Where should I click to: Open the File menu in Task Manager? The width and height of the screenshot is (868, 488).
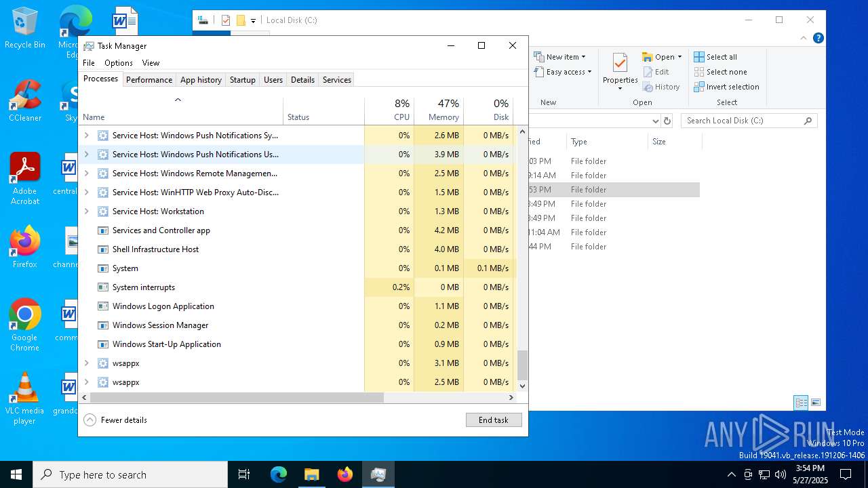[x=89, y=63]
